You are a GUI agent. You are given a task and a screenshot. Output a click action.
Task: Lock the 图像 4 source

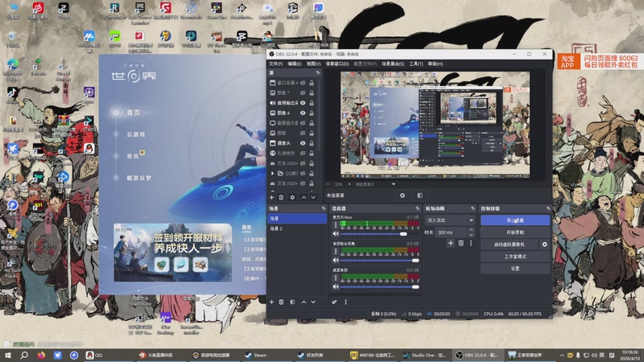(x=312, y=113)
